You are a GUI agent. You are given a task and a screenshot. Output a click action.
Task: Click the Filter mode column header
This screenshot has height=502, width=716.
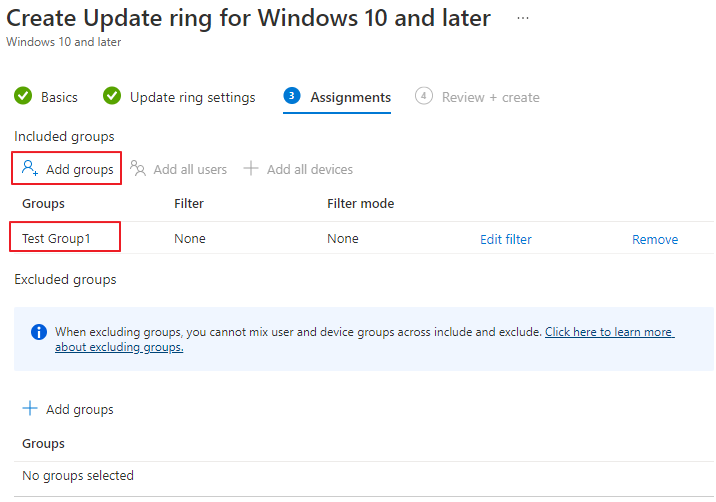coord(360,203)
